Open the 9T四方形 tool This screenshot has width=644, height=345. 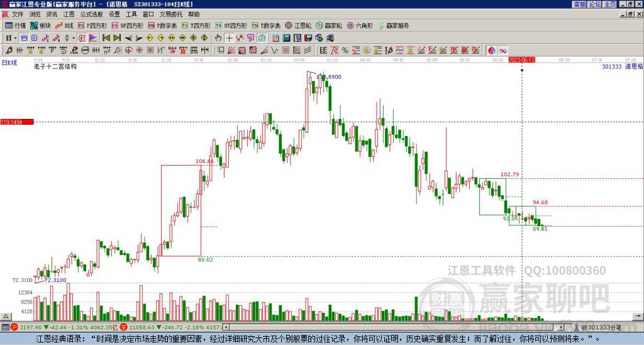231,25
